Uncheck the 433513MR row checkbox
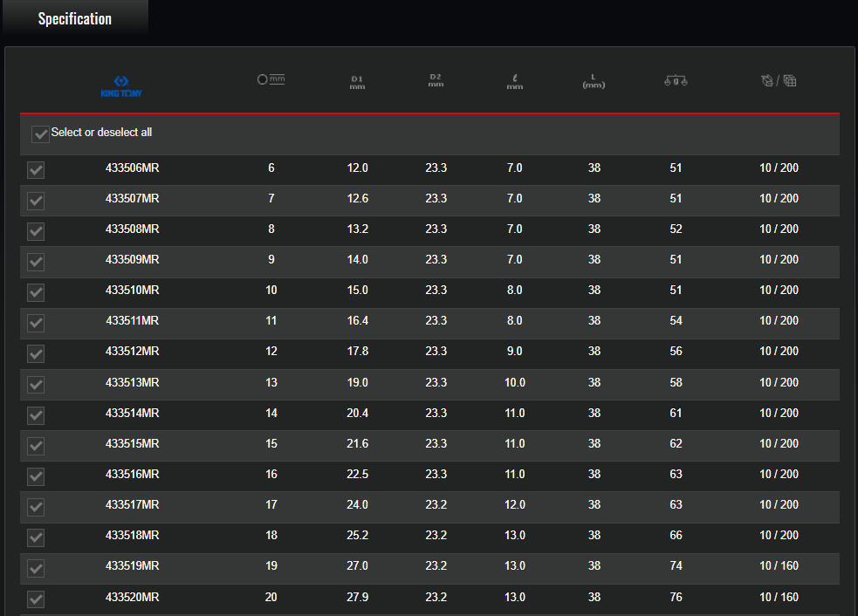Screen dimensions: 858x616 point(36,385)
